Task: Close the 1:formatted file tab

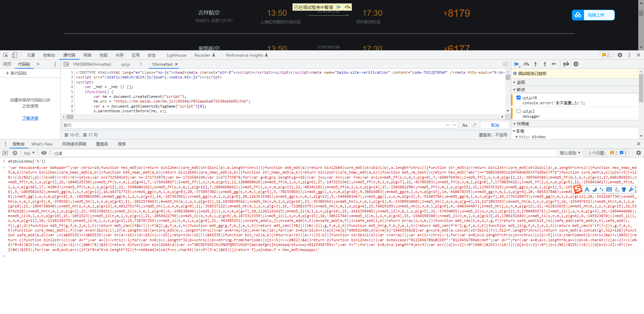Action: 176,64
